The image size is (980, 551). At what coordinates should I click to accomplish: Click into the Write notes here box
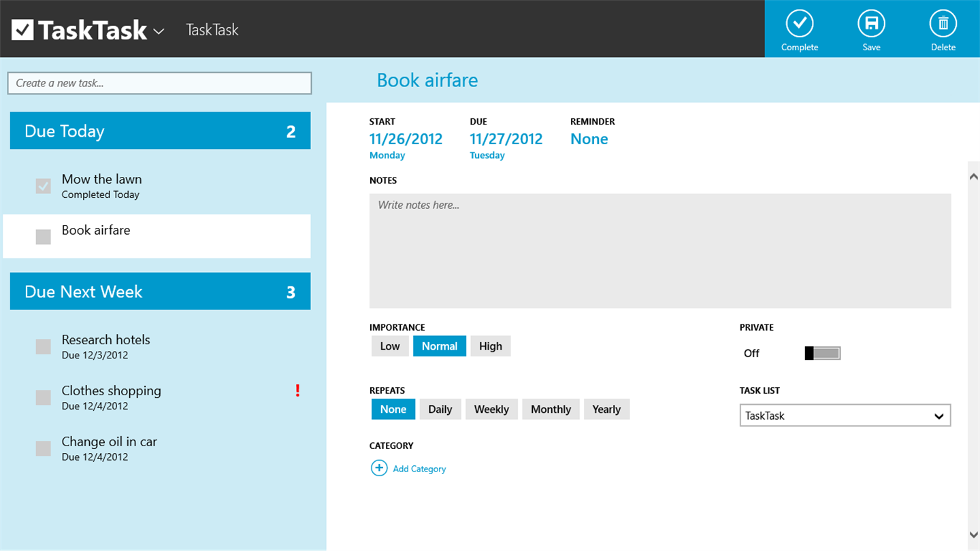660,251
